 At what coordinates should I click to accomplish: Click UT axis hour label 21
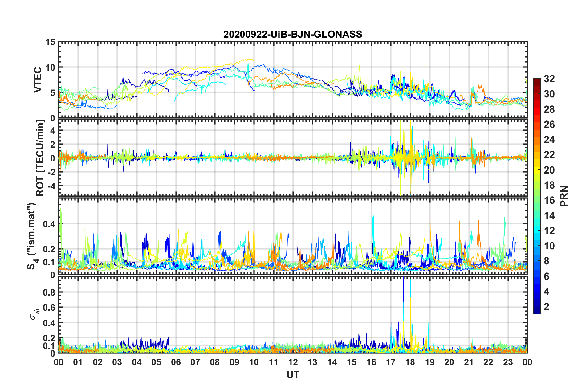pos(469,362)
